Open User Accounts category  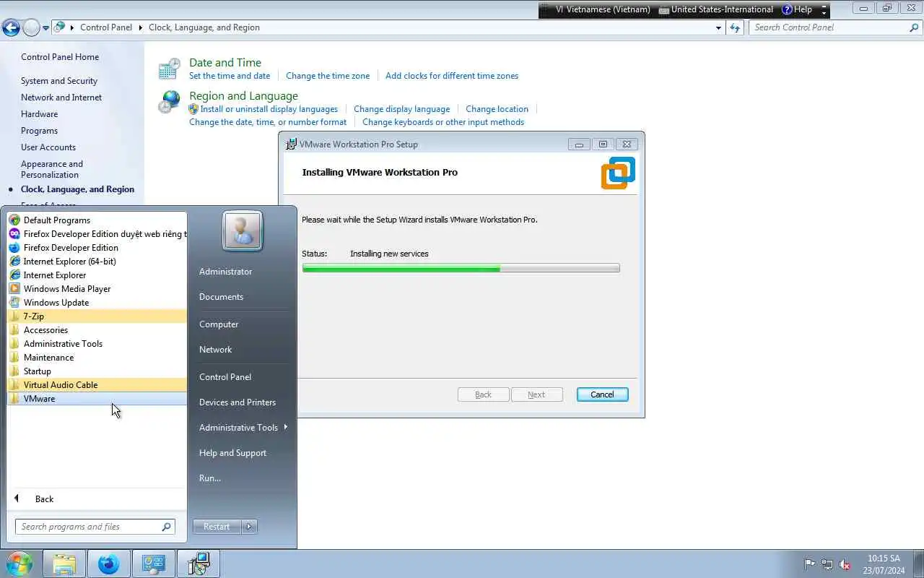tap(48, 147)
